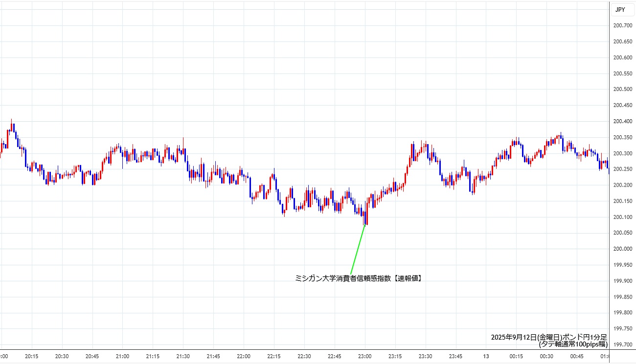The height and width of the screenshot is (364, 636).
Task: Click the 23:45 time axis label
Action: pos(456,356)
